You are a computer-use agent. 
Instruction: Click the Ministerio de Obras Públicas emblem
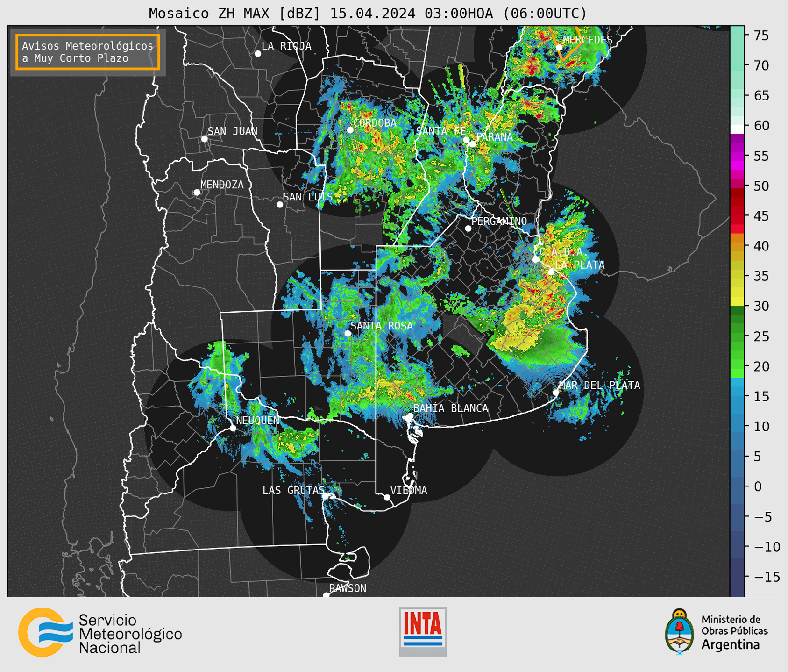pyautogui.click(x=680, y=632)
